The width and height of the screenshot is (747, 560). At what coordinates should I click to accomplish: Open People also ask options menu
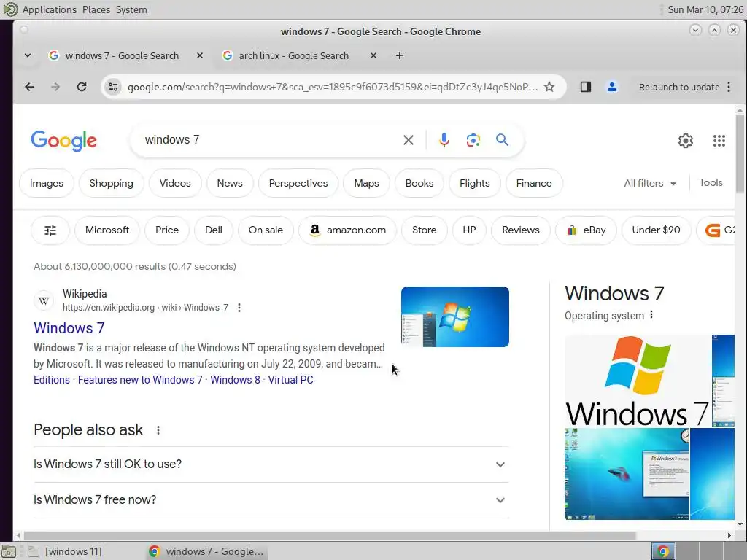158,430
